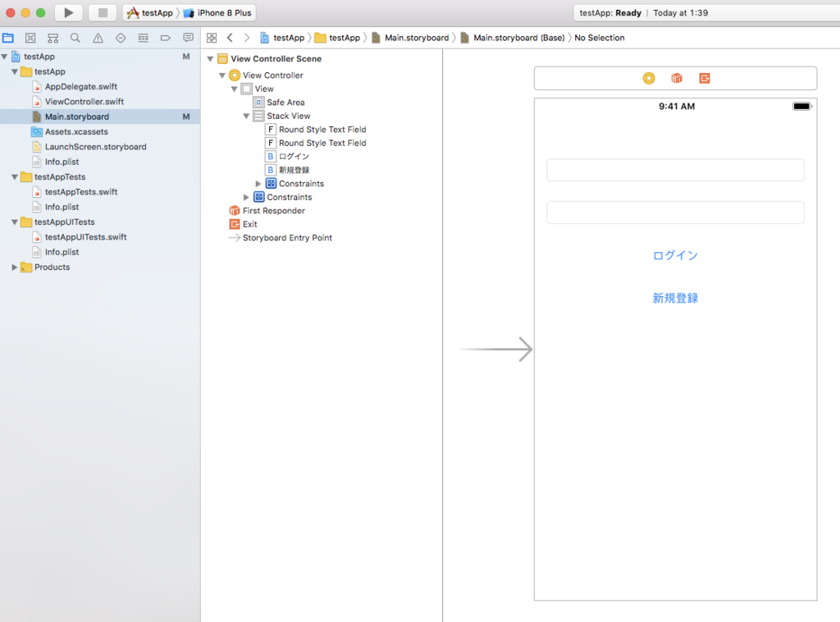Select Exit in outline
This screenshot has height=622, width=840.
tap(249, 224)
